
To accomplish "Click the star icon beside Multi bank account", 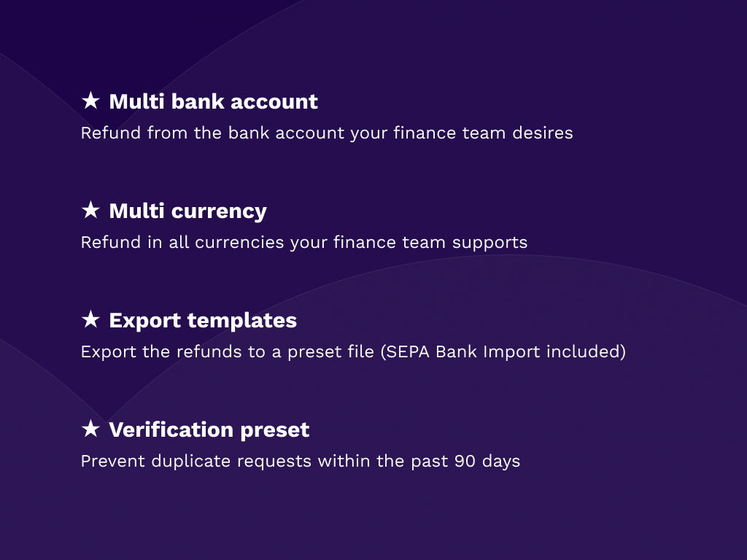I will 90,101.
